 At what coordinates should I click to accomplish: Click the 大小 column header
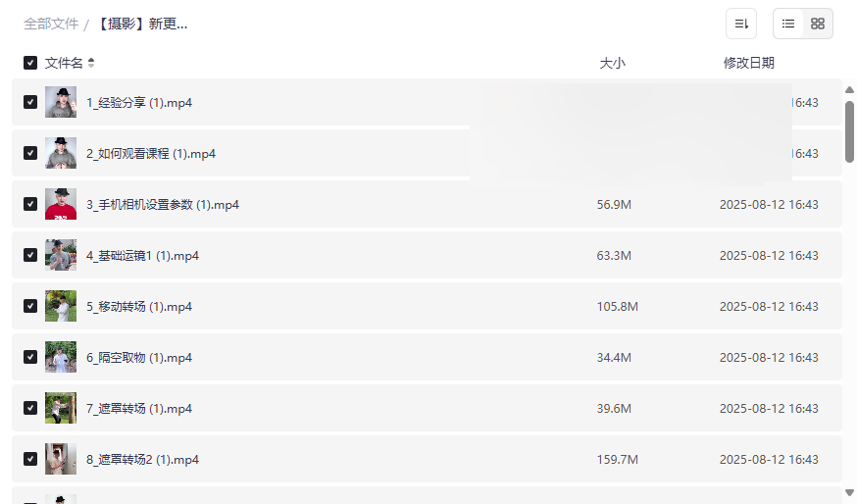point(612,63)
